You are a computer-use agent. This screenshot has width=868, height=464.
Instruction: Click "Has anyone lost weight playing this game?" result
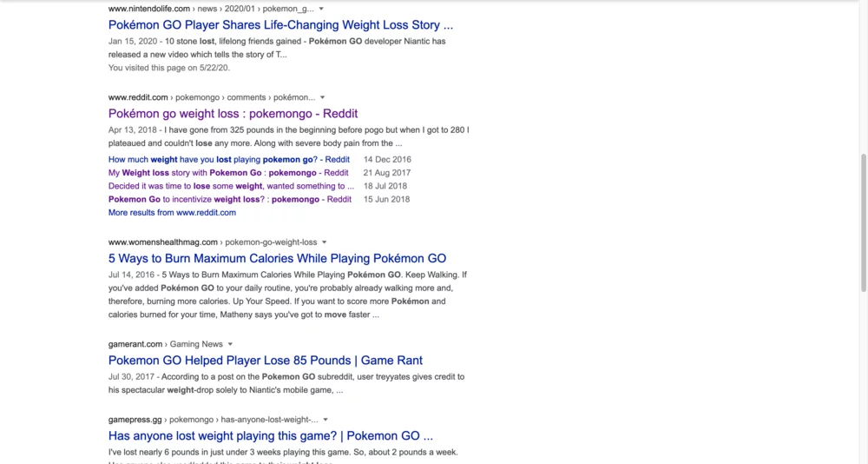(x=270, y=435)
